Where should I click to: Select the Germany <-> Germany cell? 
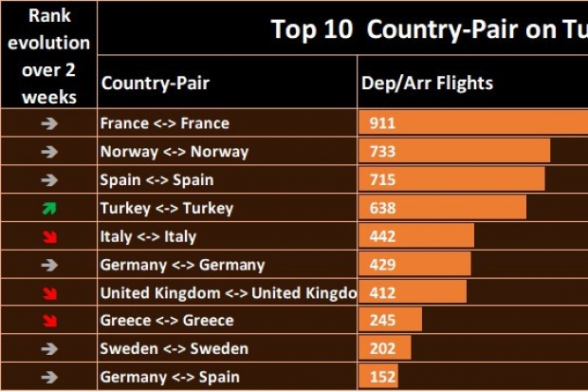pyautogui.click(x=182, y=265)
